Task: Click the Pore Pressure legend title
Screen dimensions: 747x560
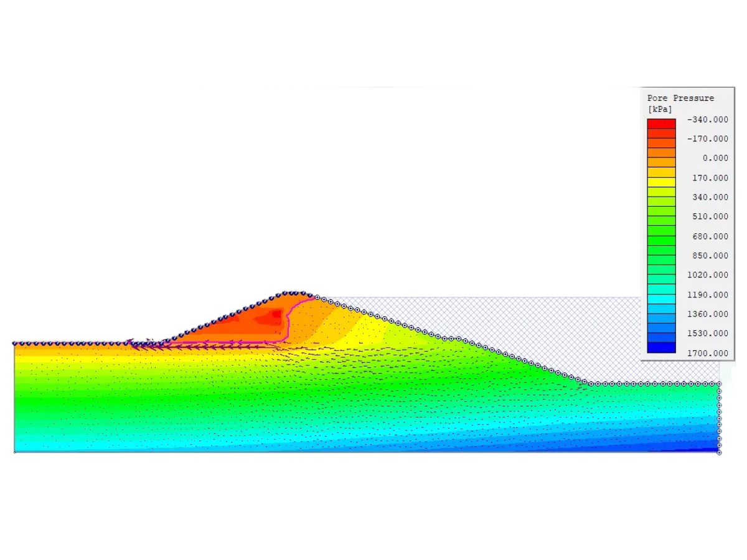Action: click(680, 98)
